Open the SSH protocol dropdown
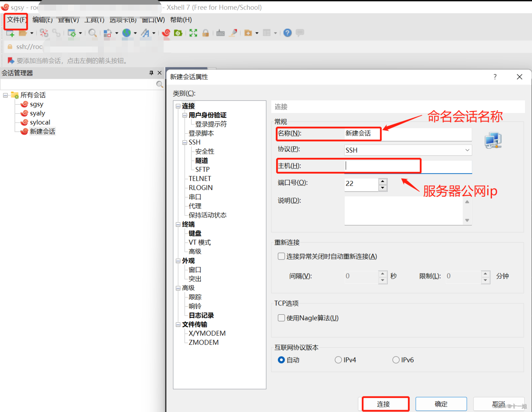This screenshot has height=412, width=532. coord(408,150)
